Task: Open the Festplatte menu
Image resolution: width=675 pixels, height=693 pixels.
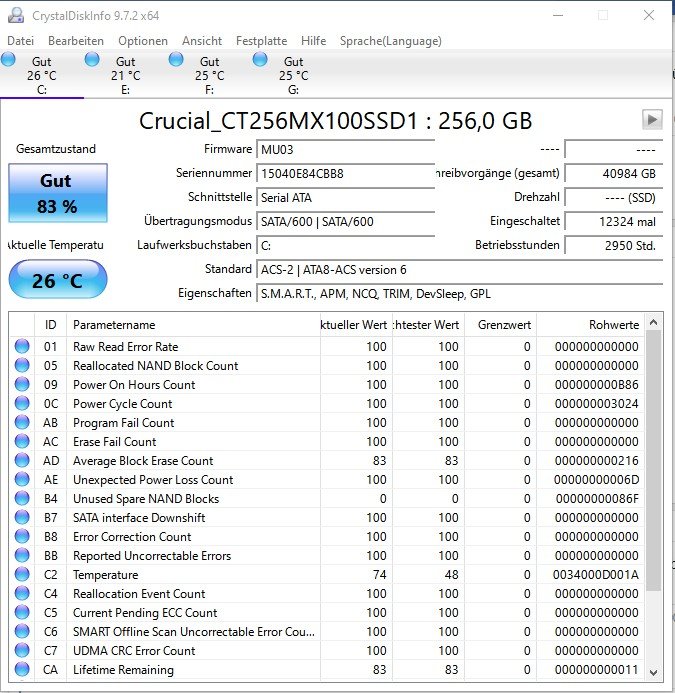Action: click(261, 41)
